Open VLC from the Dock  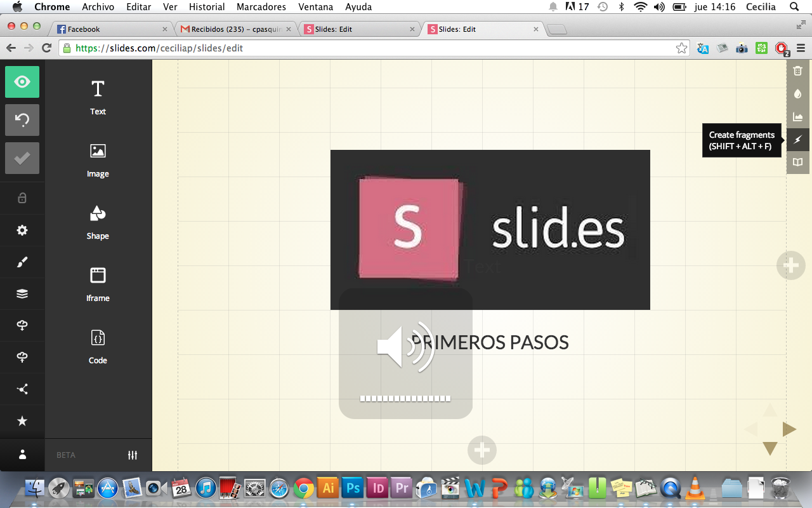coord(695,488)
